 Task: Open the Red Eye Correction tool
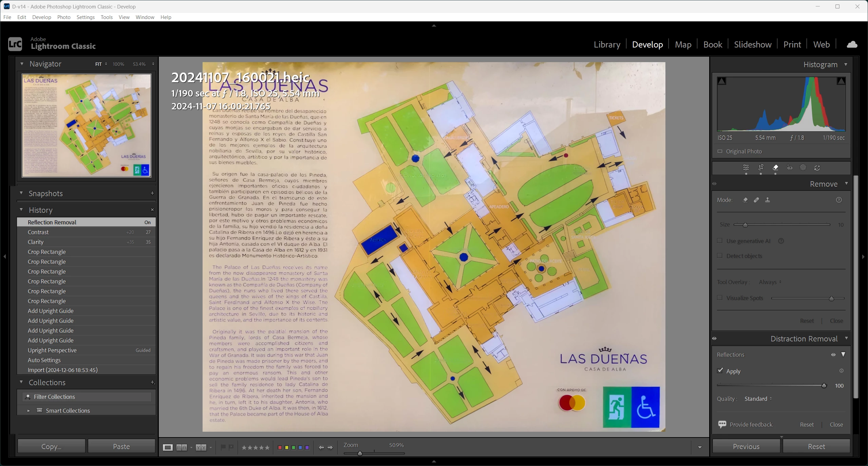point(790,168)
